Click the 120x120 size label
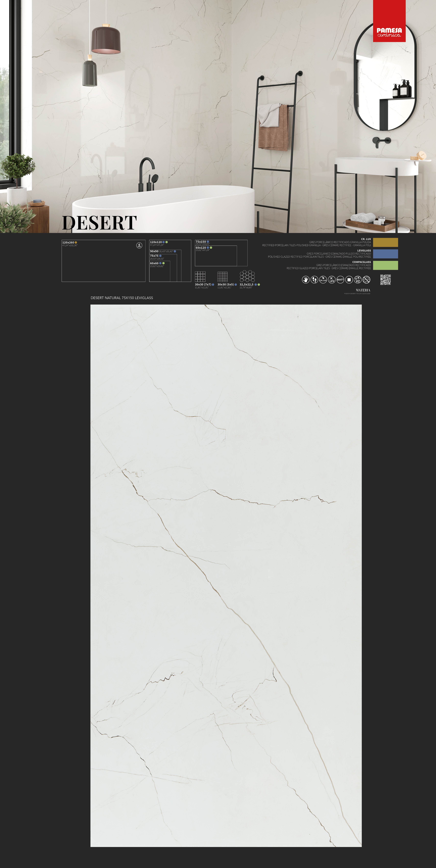This screenshot has height=868, width=436. 156,242
